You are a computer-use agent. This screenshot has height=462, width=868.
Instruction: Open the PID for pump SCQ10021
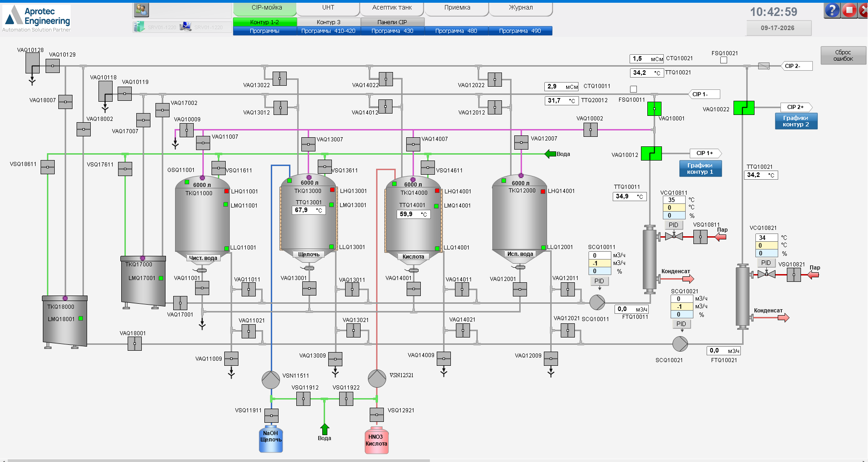point(681,324)
